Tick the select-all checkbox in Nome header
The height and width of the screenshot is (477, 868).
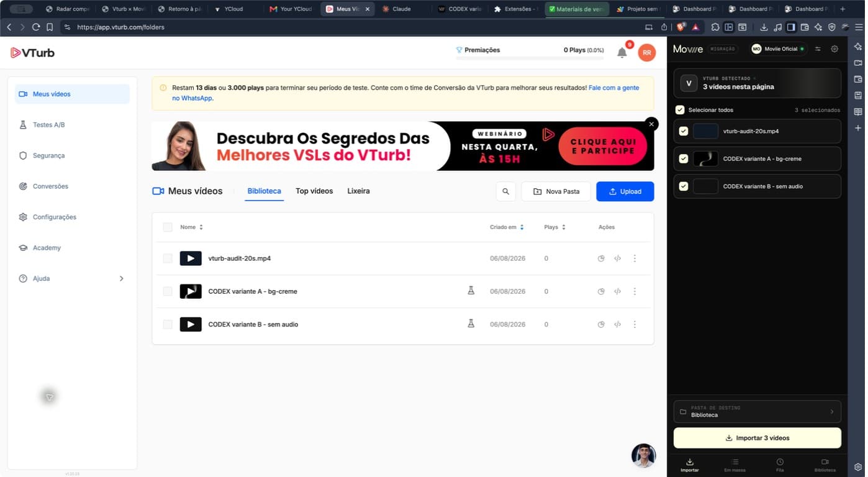click(168, 227)
